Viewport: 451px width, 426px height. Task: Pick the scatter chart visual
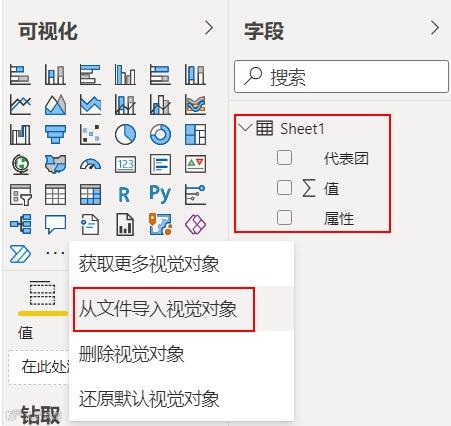(90, 134)
